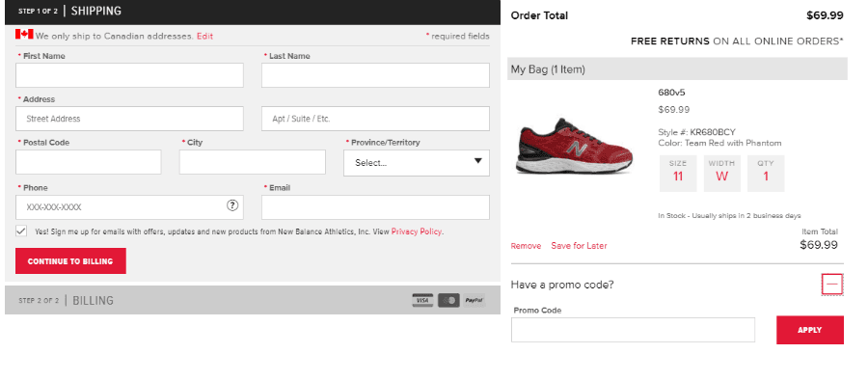This screenshot has height=381, width=868.
Task: Click the Apt / Suite / Etc. field
Action: [375, 119]
